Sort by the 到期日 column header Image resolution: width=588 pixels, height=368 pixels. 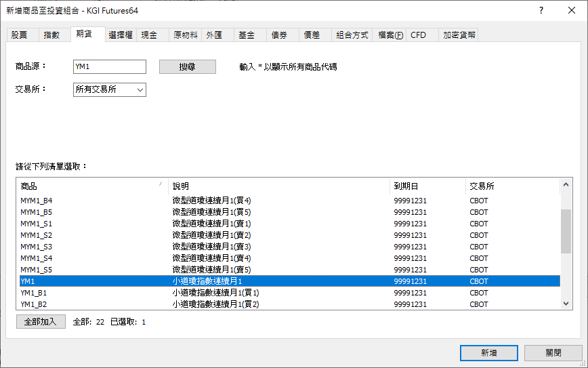coord(427,186)
